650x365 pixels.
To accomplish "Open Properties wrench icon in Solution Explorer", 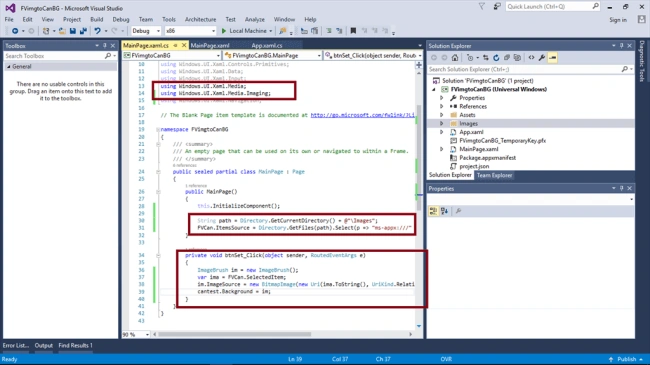I will pos(542,58).
